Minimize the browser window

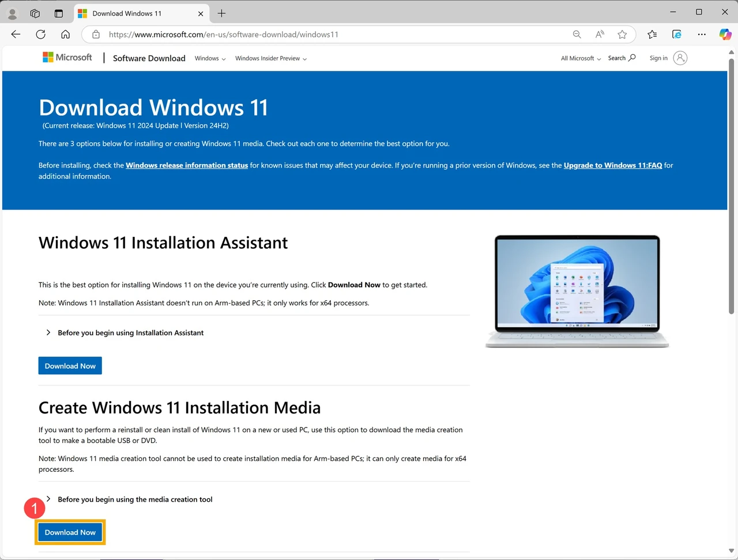point(673,12)
